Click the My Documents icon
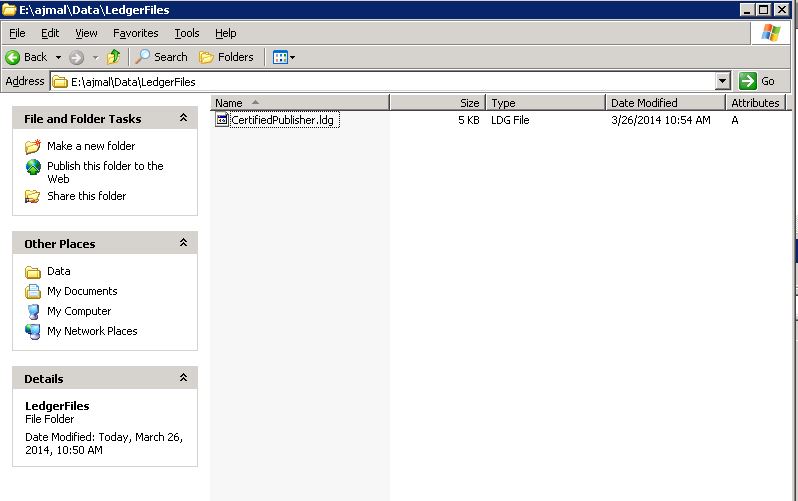Image resolution: width=798 pixels, height=501 pixels. click(33, 291)
